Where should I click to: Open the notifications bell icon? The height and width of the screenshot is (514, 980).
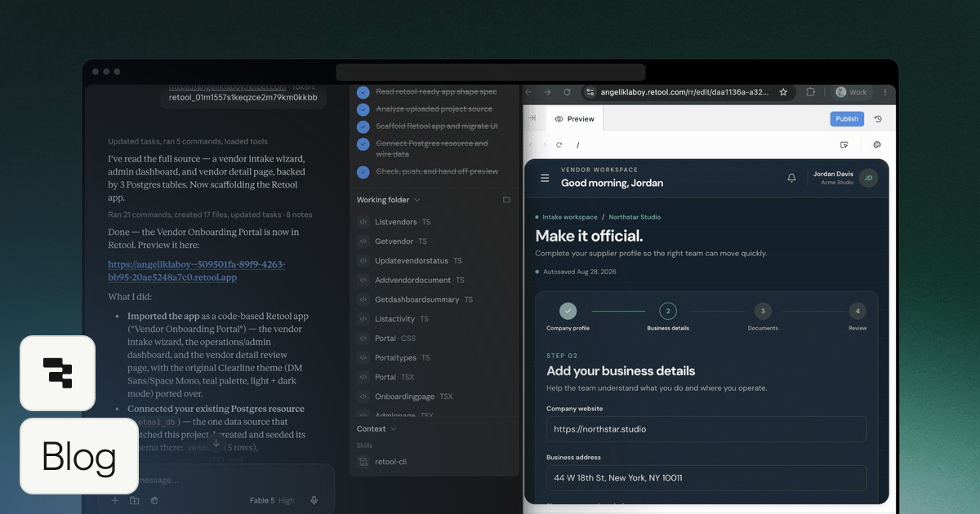(x=791, y=178)
